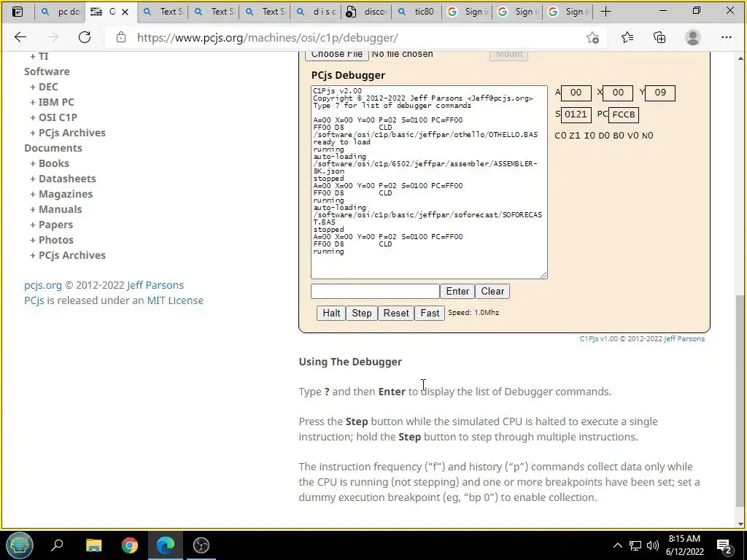Click the browser Back arrow

[x=20, y=37]
